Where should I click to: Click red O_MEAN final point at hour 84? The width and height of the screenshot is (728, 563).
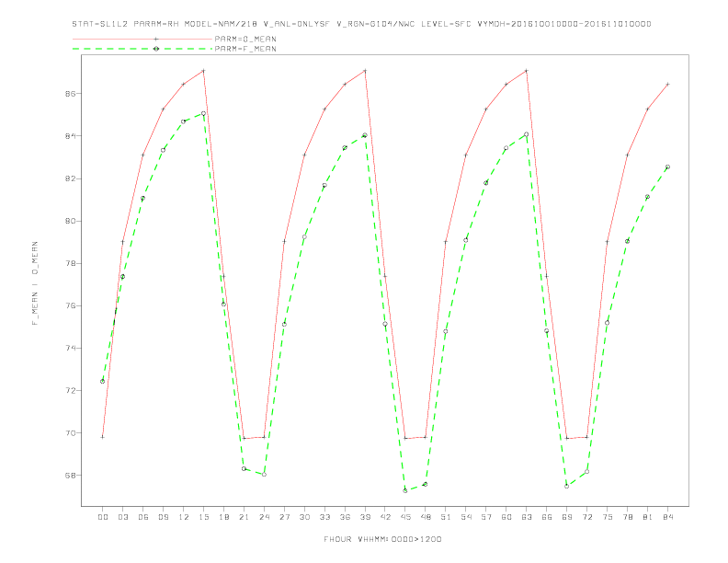pos(667,84)
